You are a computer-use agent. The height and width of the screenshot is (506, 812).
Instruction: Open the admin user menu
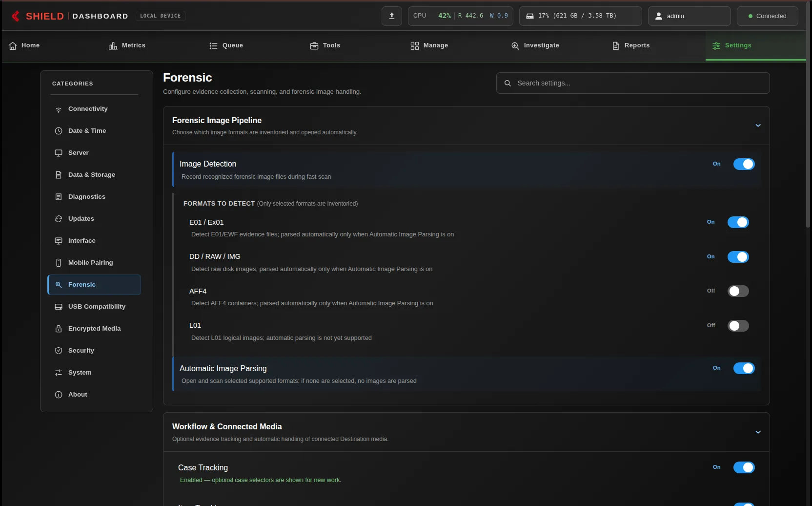tap(689, 16)
